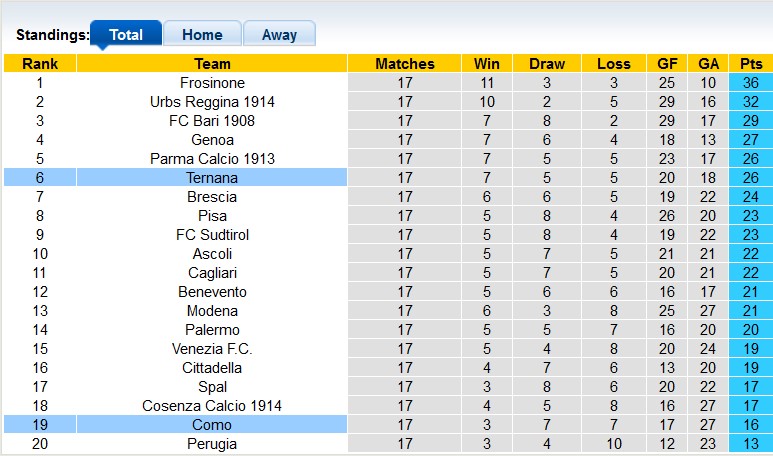The image size is (773, 456).
Task: Click the Team column header
Action: tap(212, 64)
